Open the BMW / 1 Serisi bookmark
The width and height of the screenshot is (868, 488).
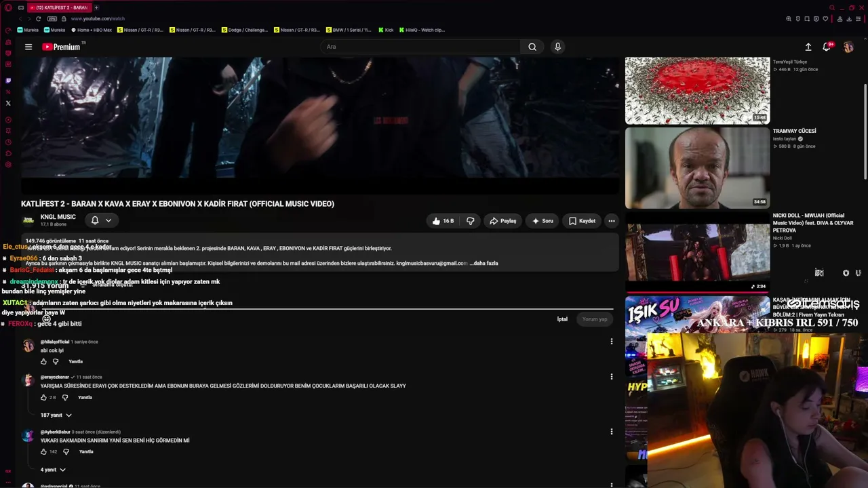point(349,30)
